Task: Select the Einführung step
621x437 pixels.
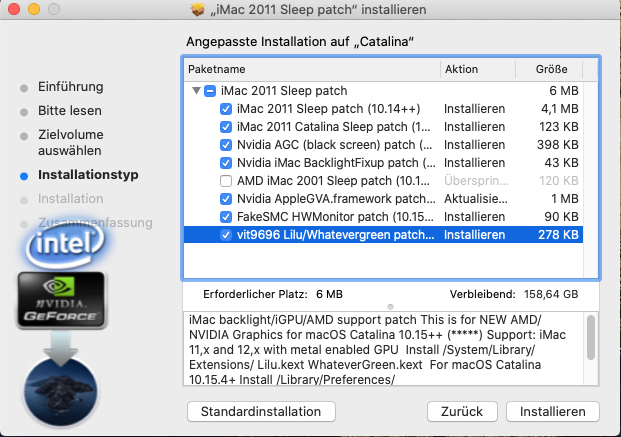Action: 70,87
